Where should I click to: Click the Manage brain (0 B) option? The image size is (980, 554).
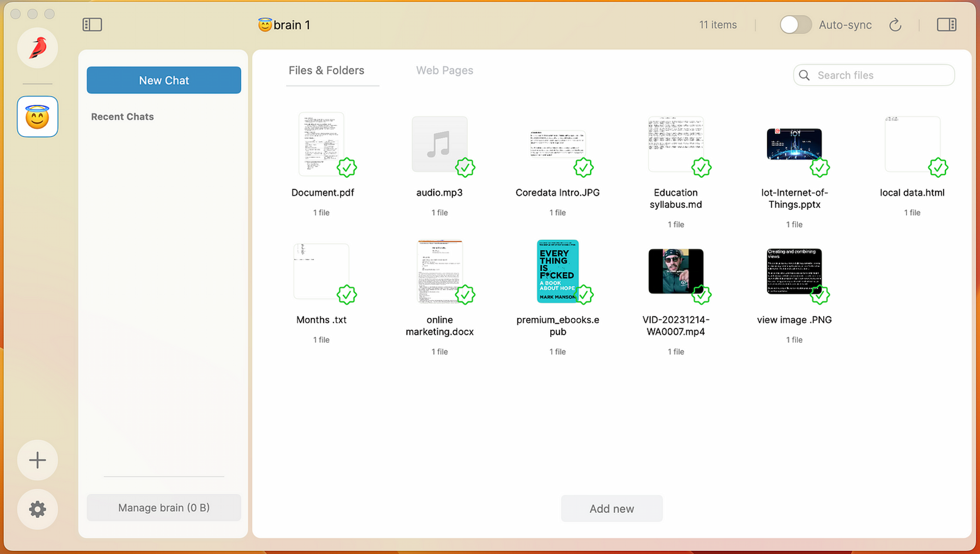(163, 507)
